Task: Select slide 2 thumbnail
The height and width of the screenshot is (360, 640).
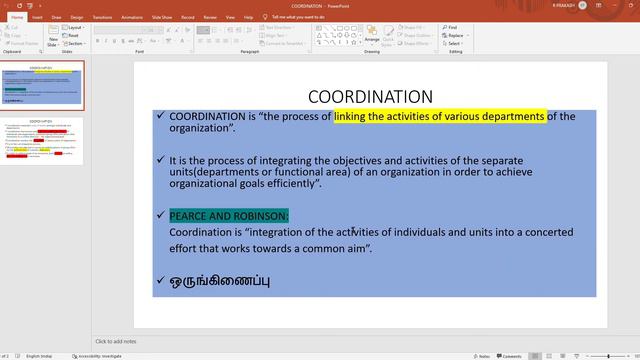Action: click(41, 141)
